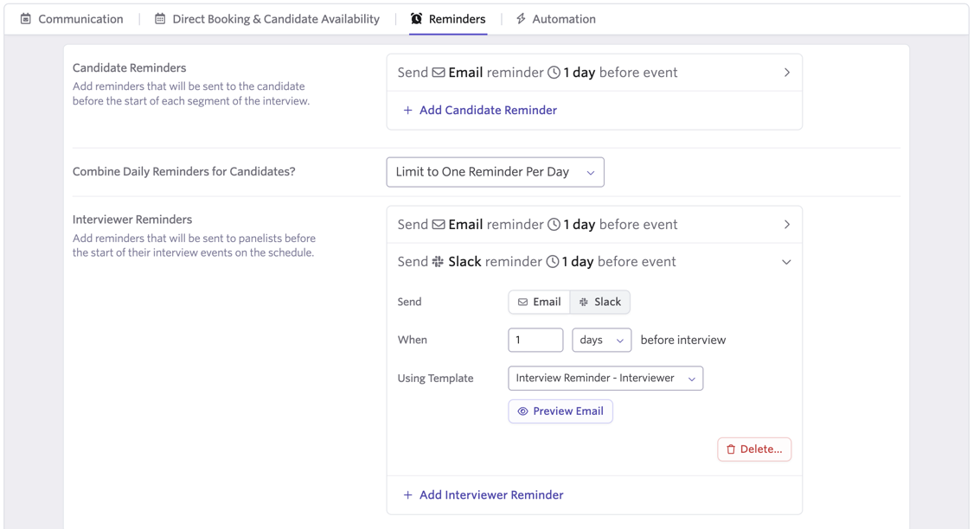Click the trash icon on Delete button
This screenshot has height=529, width=980.
pyautogui.click(x=731, y=449)
